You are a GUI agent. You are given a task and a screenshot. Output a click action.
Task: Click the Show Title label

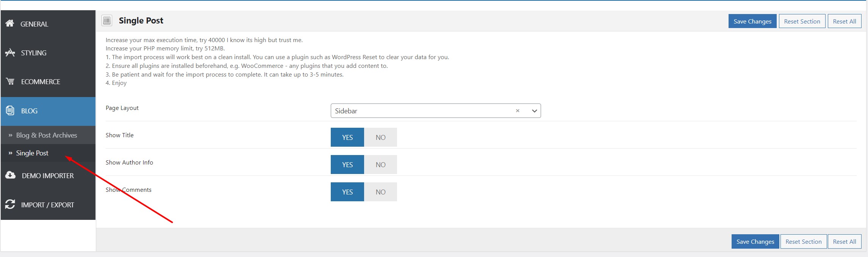tap(120, 135)
